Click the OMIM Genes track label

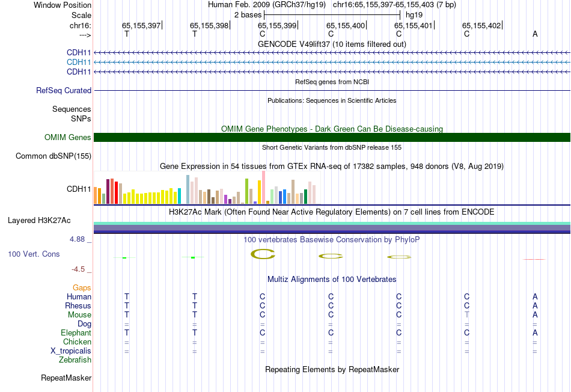68,137
